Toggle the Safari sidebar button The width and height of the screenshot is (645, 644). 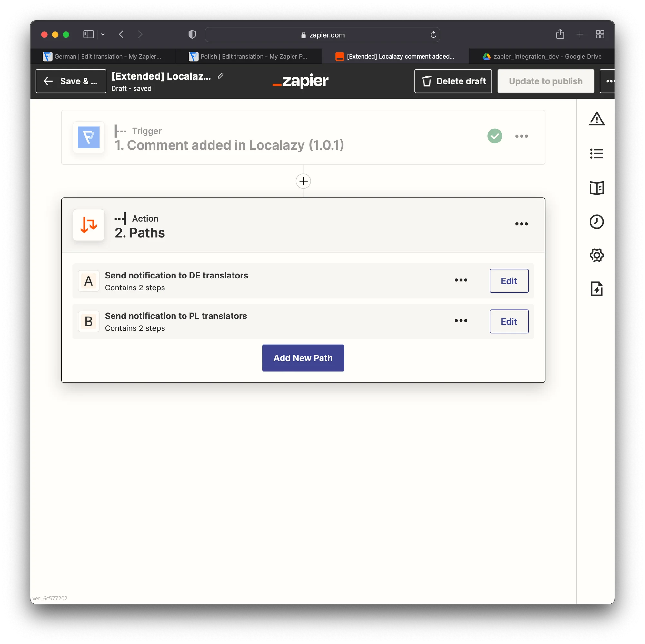tap(88, 34)
